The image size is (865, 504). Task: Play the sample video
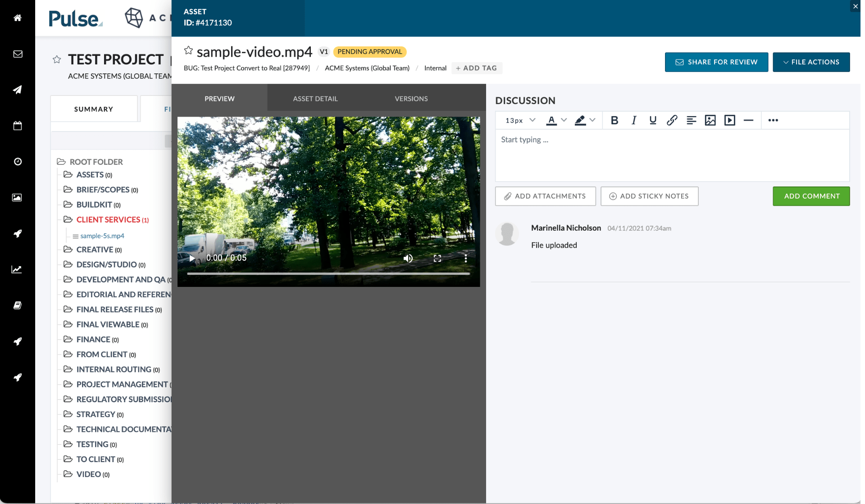192,258
